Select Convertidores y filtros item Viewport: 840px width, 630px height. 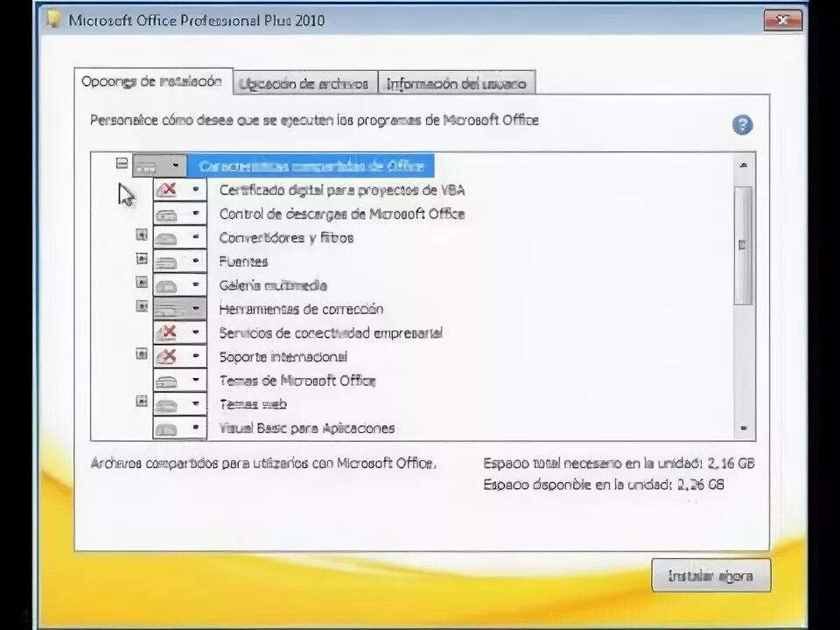point(286,238)
